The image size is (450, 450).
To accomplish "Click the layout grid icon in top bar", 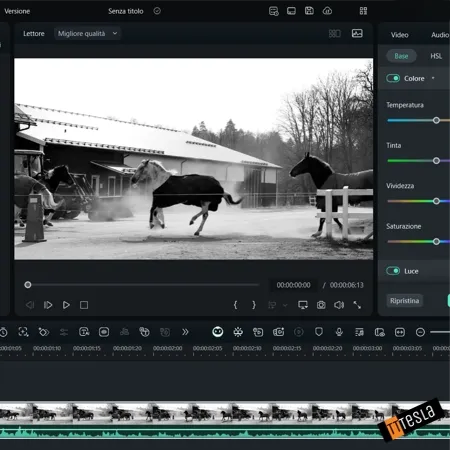I will 363,11.
